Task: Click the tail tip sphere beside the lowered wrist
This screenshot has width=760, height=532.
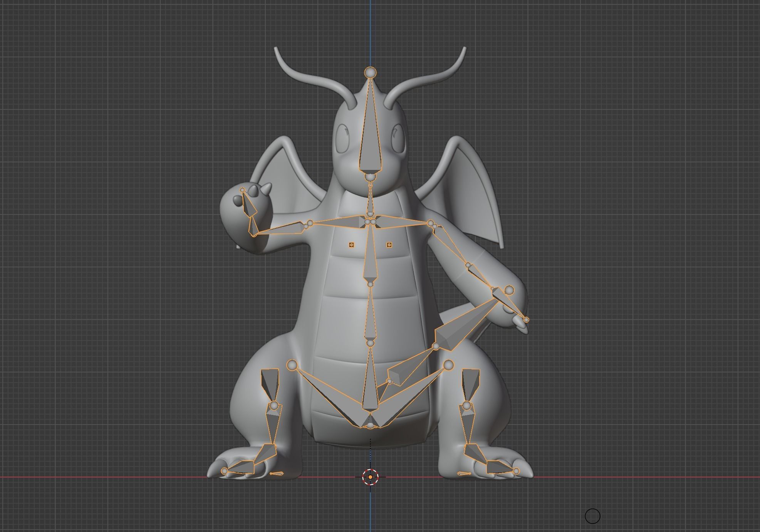Action: pyautogui.click(x=509, y=290)
